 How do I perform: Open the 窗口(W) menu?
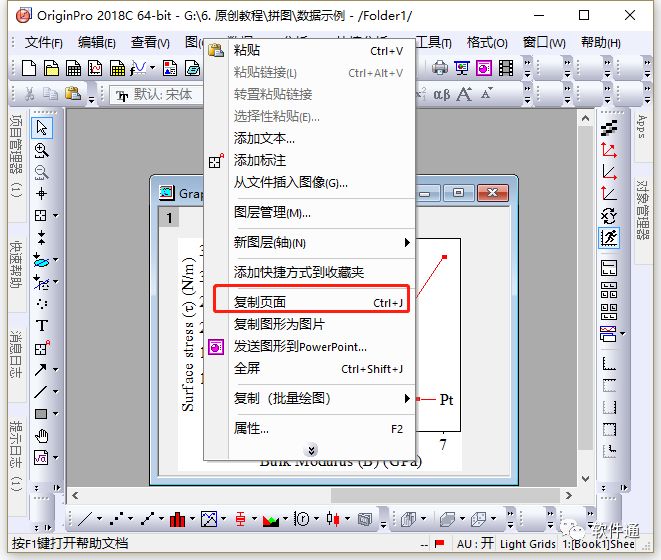[x=544, y=43]
